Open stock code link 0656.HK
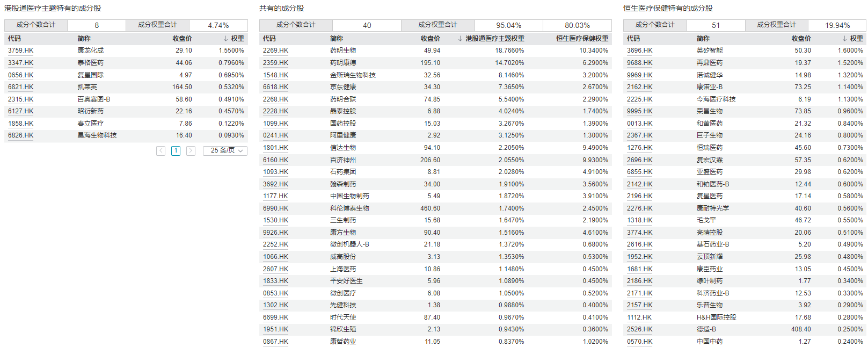Viewport: 868px width, 347px height. coord(20,75)
